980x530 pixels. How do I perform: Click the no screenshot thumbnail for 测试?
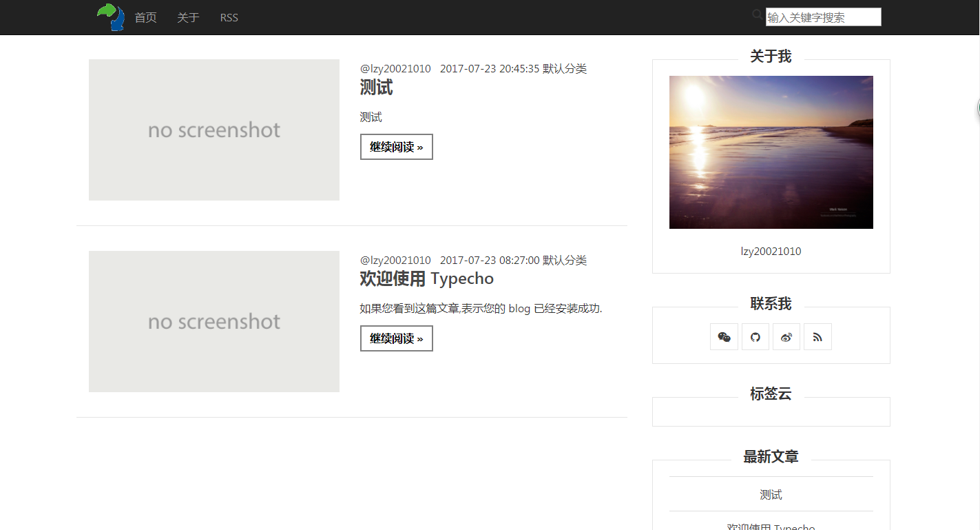point(214,130)
